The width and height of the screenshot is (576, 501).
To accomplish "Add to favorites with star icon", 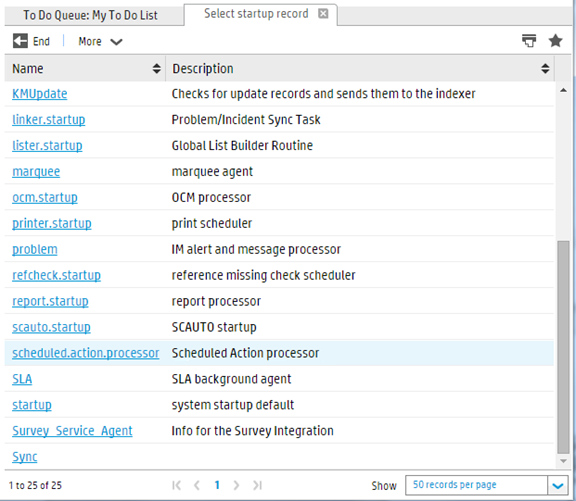I will pyautogui.click(x=555, y=40).
